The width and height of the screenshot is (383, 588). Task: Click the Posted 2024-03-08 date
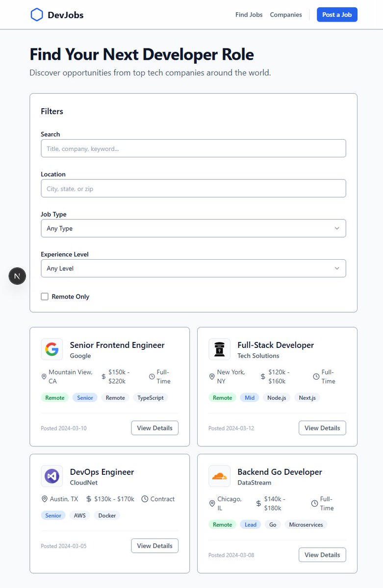click(231, 555)
